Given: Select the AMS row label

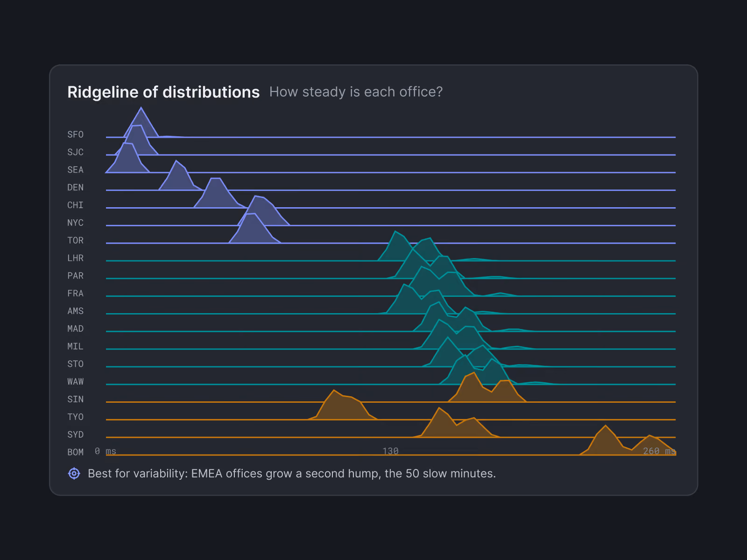Looking at the screenshot, I should (75, 311).
